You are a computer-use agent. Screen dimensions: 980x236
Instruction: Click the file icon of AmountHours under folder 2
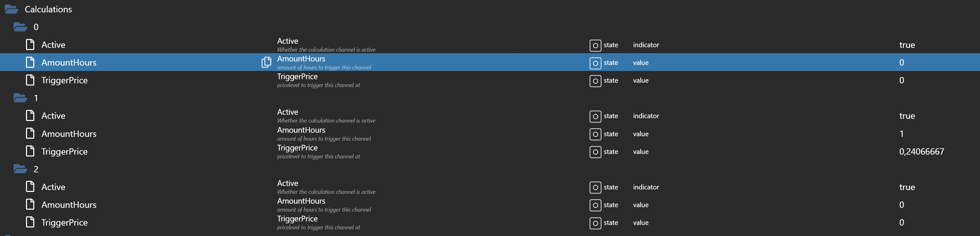[x=30, y=205]
